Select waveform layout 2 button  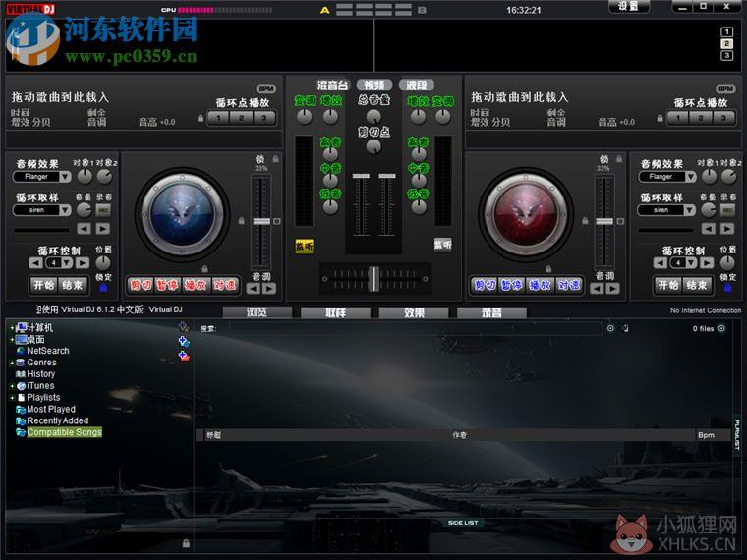tap(726, 44)
